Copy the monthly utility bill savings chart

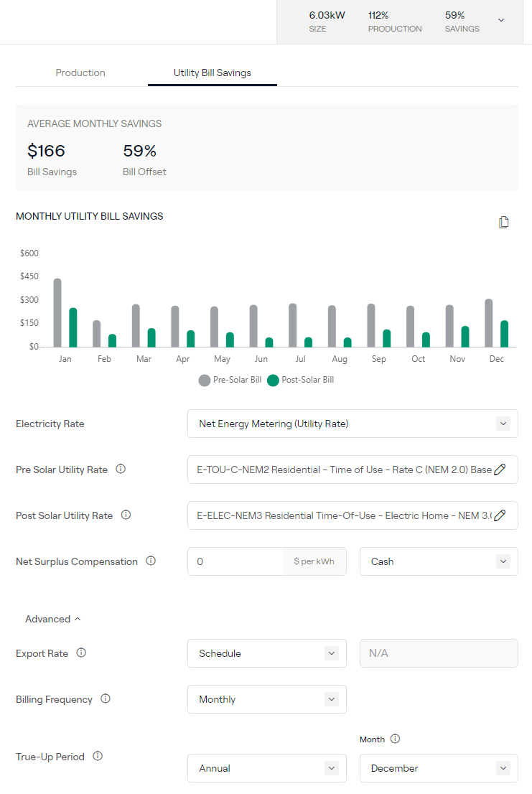click(x=504, y=223)
